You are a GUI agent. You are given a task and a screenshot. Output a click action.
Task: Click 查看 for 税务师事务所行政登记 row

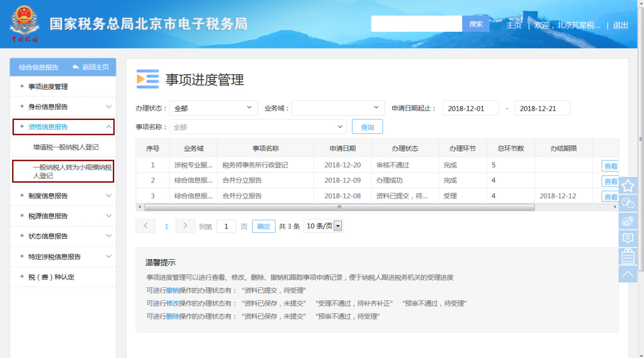click(x=610, y=166)
